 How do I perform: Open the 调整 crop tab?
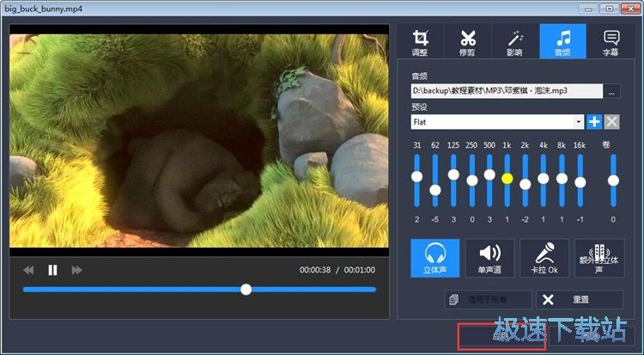click(x=420, y=41)
